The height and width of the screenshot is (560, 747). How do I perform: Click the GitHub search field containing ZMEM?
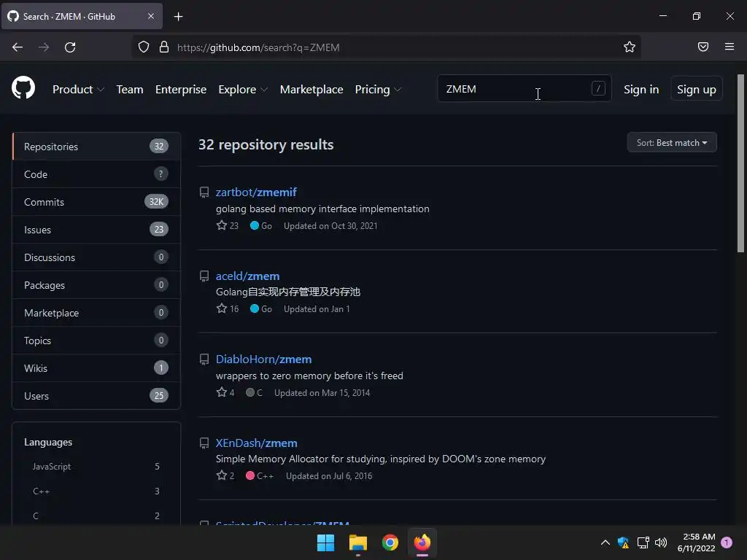[x=524, y=88]
